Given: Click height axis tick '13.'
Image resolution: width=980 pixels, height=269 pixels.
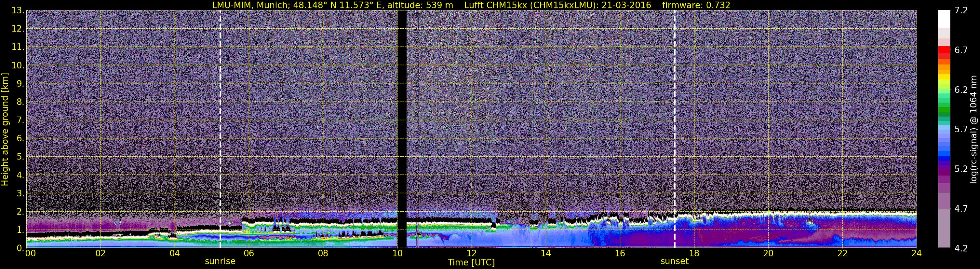Looking at the screenshot, I should 18,11.
